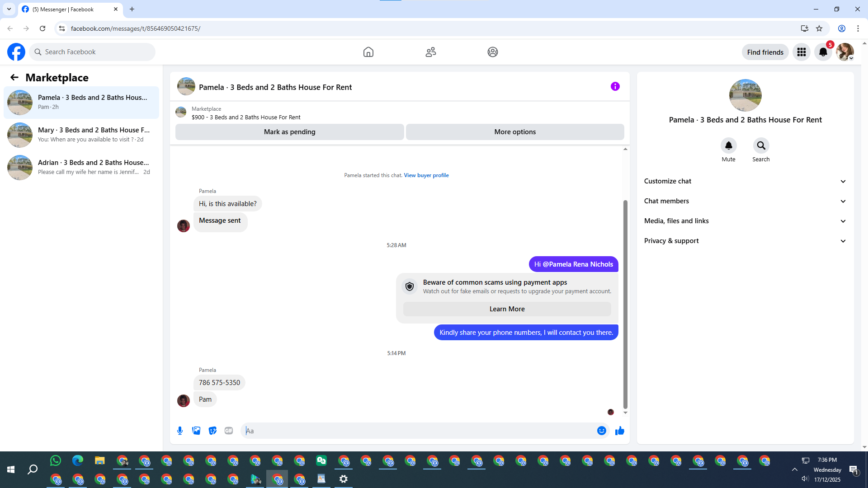Expand Customize chat section
This screenshot has width=868, height=488.
[x=745, y=181]
